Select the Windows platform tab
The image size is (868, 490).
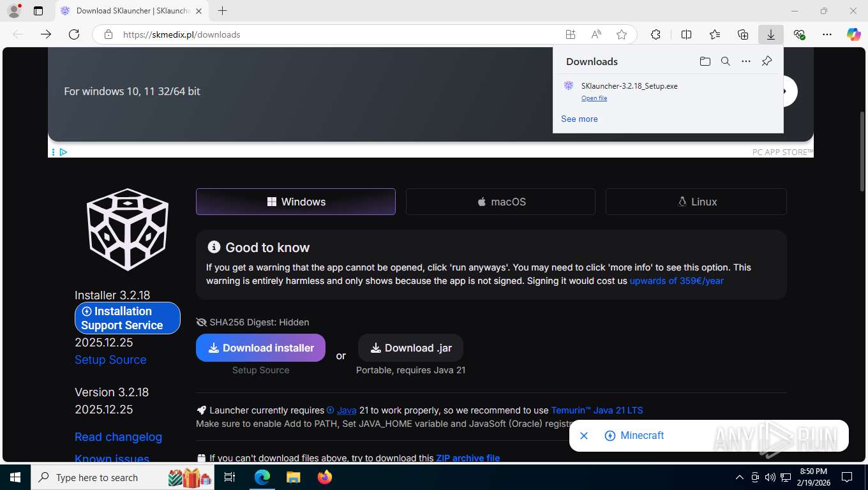(x=296, y=202)
